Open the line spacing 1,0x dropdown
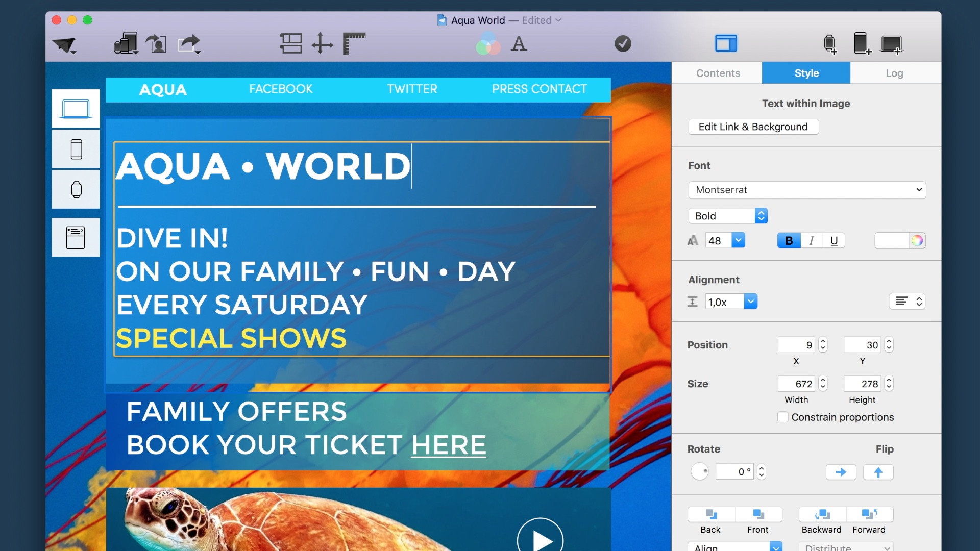This screenshot has height=551, width=980. [x=750, y=302]
